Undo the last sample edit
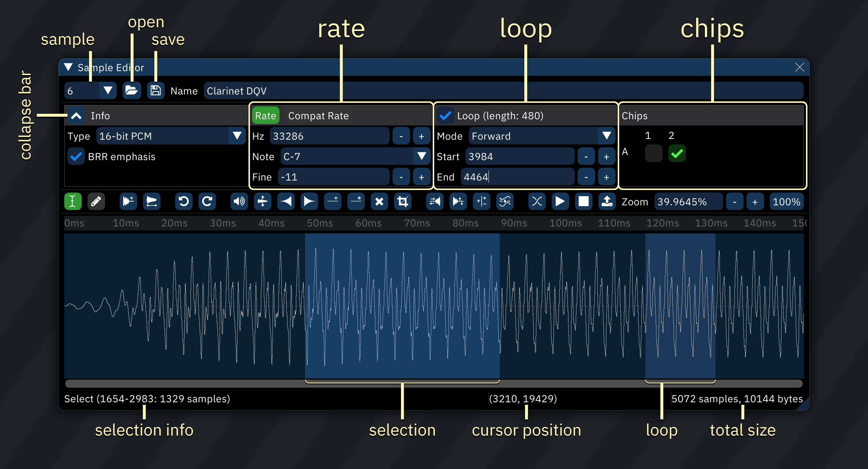 pos(184,201)
